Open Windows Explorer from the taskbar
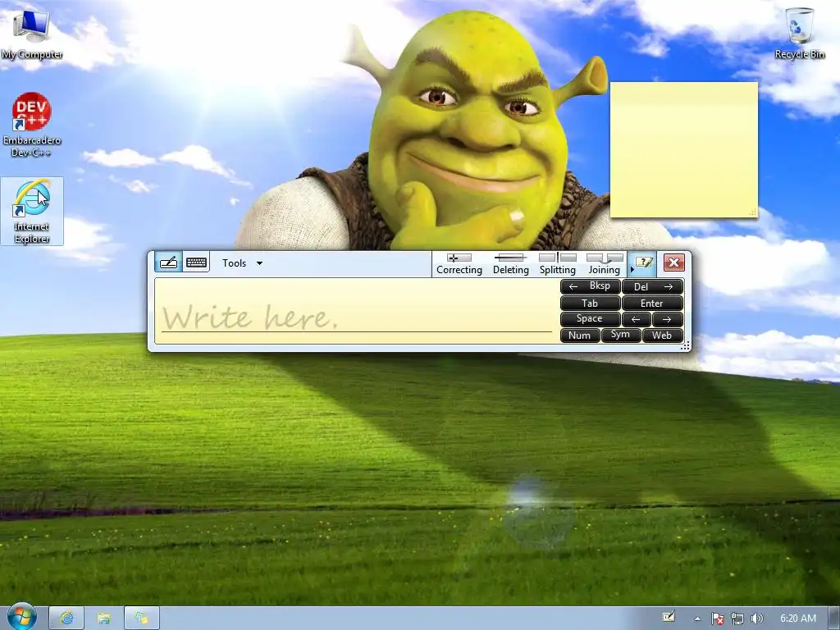 click(x=104, y=619)
